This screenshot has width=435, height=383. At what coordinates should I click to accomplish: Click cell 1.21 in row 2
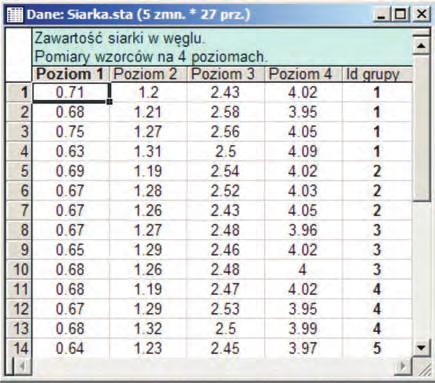tap(148, 112)
